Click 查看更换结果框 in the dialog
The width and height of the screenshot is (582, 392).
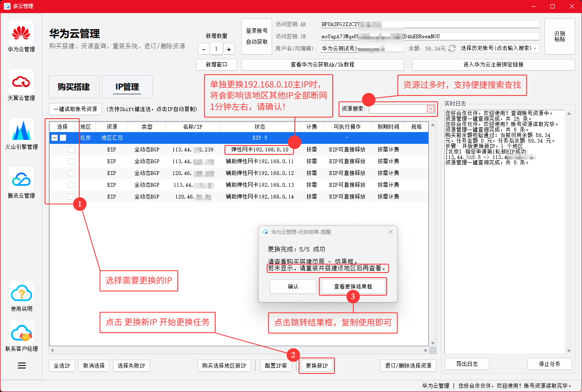(x=353, y=287)
